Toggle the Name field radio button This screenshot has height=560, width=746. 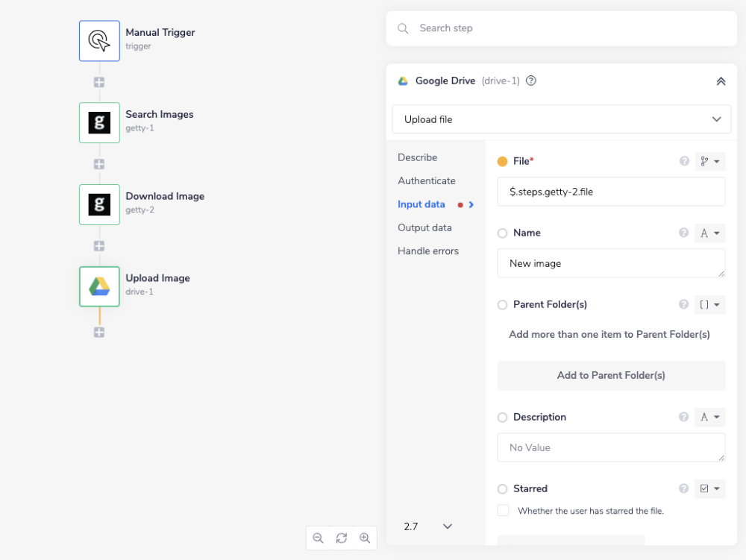click(x=502, y=233)
